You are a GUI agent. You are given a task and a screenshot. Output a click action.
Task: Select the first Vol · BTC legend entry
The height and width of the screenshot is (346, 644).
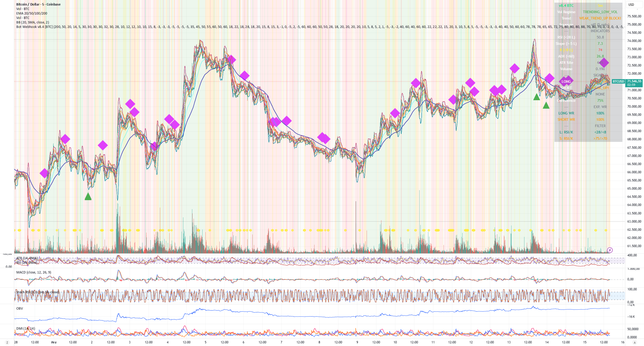[x=23, y=9]
